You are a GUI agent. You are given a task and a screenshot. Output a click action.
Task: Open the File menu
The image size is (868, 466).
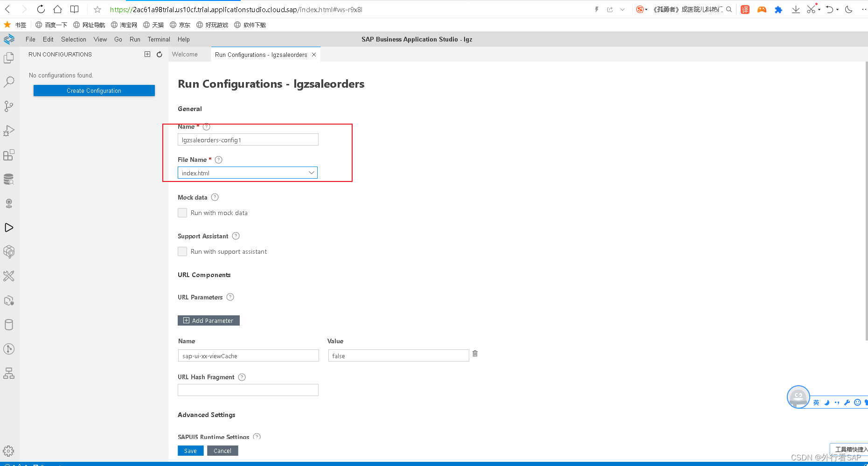pos(30,39)
